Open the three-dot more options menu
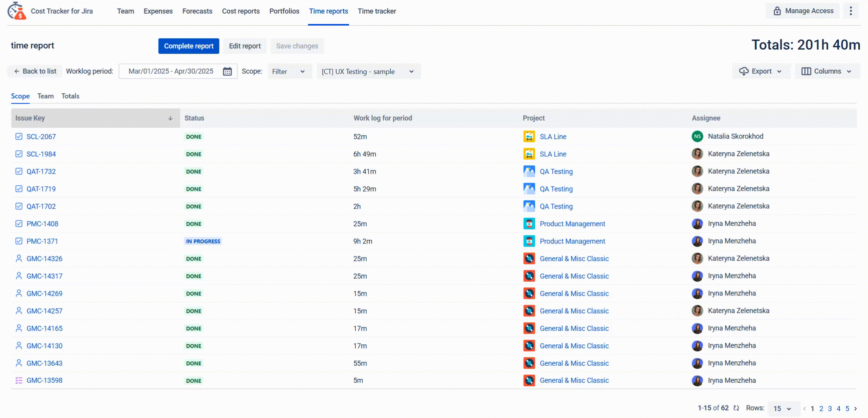 pos(851,11)
